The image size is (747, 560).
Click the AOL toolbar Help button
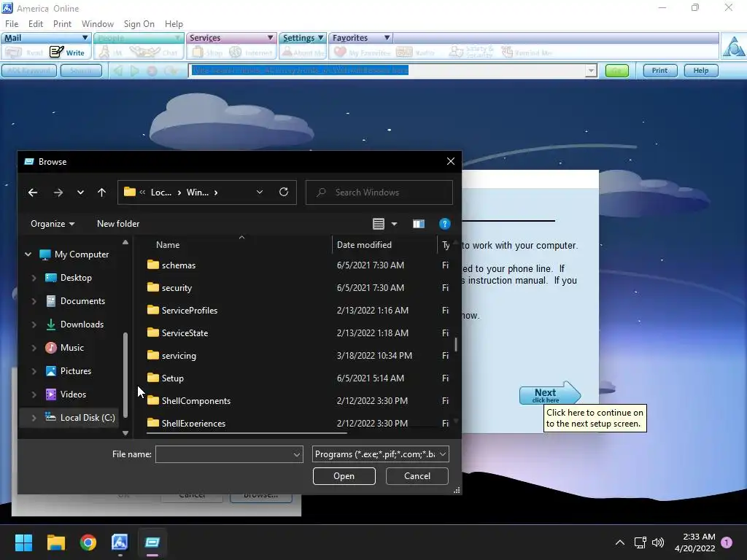coord(701,71)
